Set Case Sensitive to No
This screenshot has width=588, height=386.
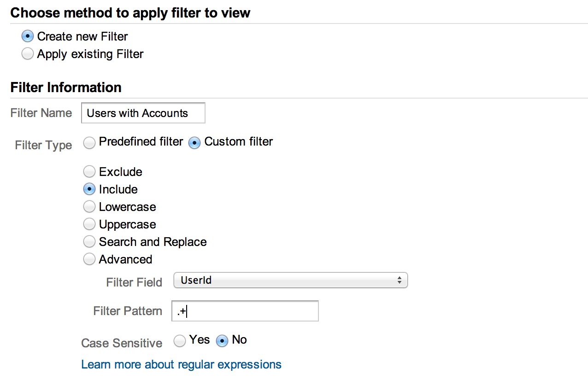point(223,340)
